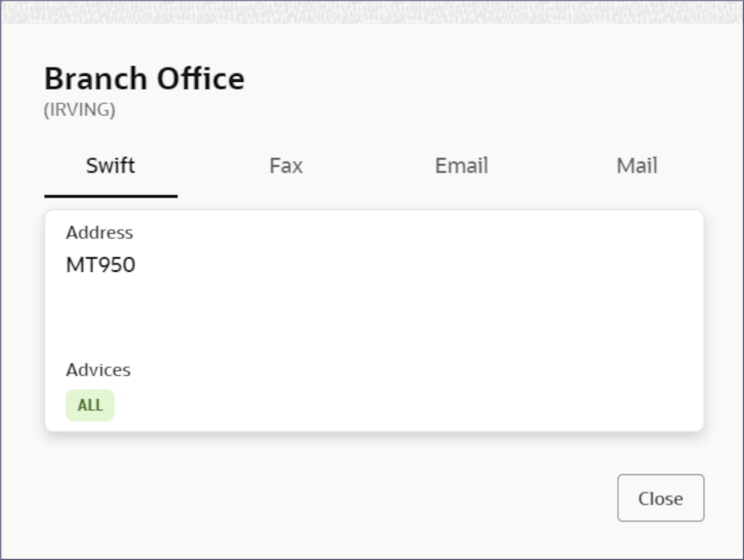Click the MT950 address value
Image resolution: width=744 pixels, height=560 pixels.
[101, 266]
